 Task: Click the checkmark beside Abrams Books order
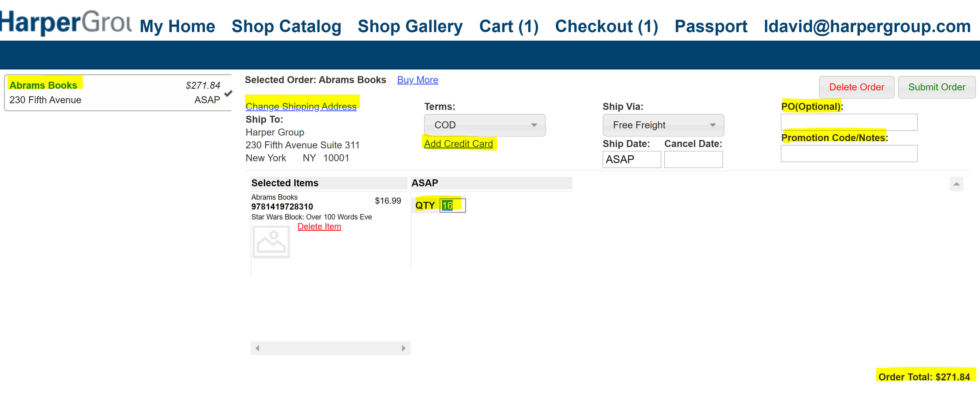[x=228, y=93]
